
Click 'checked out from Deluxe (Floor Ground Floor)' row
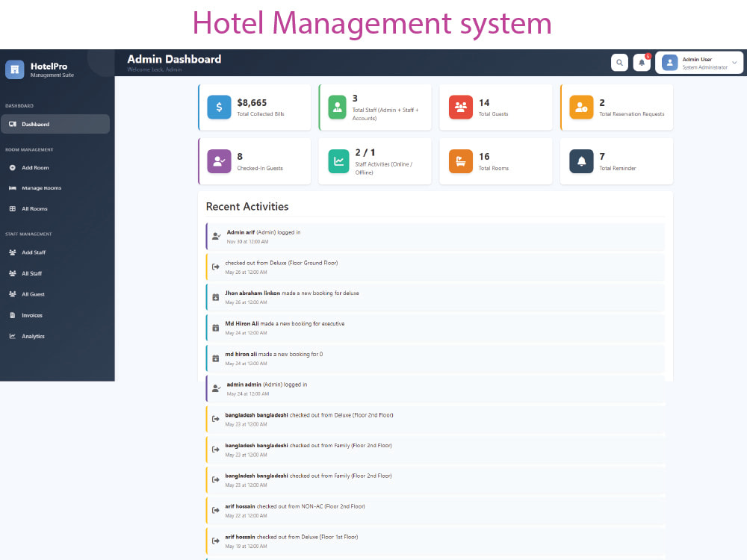[x=435, y=267]
